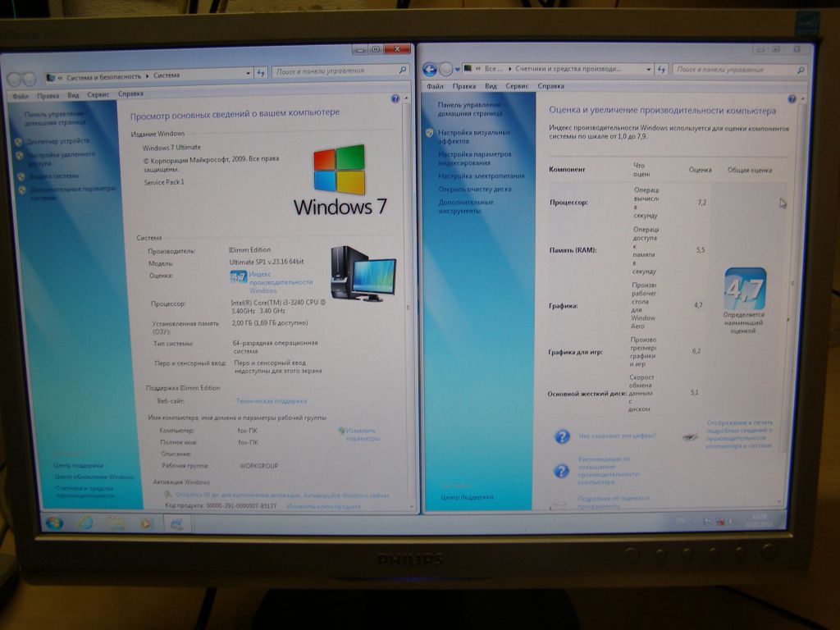Open Файл menu in the Система window
Screen dimensions: 840x630
pos(21,97)
